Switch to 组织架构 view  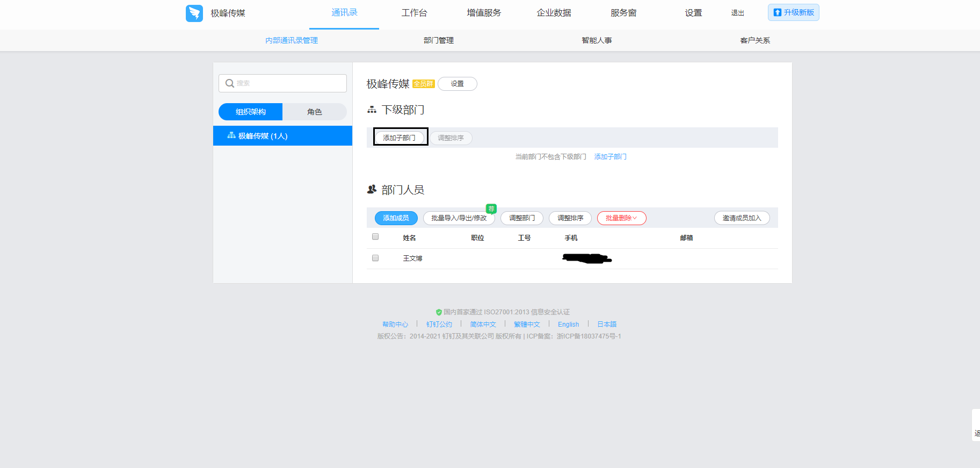(250, 112)
